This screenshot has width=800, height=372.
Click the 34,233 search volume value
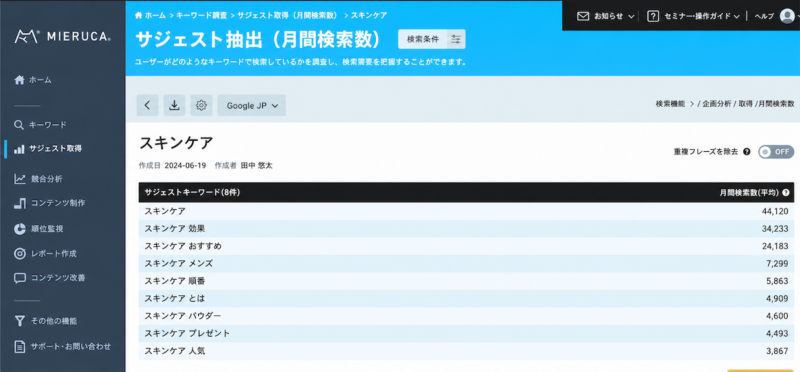pyautogui.click(x=775, y=229)
